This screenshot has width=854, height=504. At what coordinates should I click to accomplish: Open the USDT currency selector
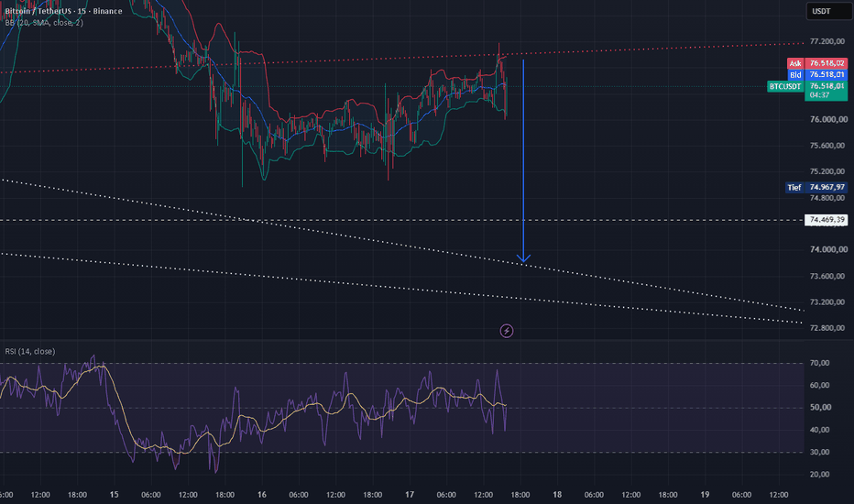(x=829, y=11)
